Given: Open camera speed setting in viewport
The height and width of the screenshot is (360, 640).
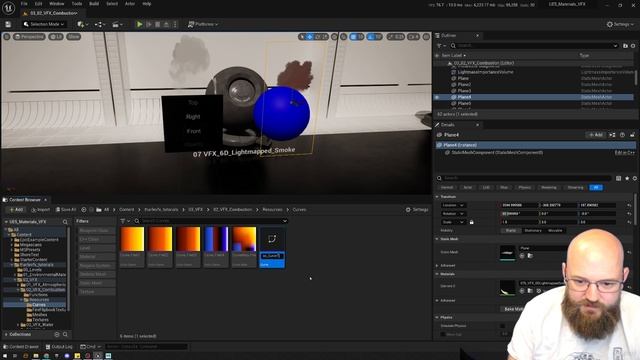Looking at the screenshot, I should pyautogui.click(x=413, y=37).
